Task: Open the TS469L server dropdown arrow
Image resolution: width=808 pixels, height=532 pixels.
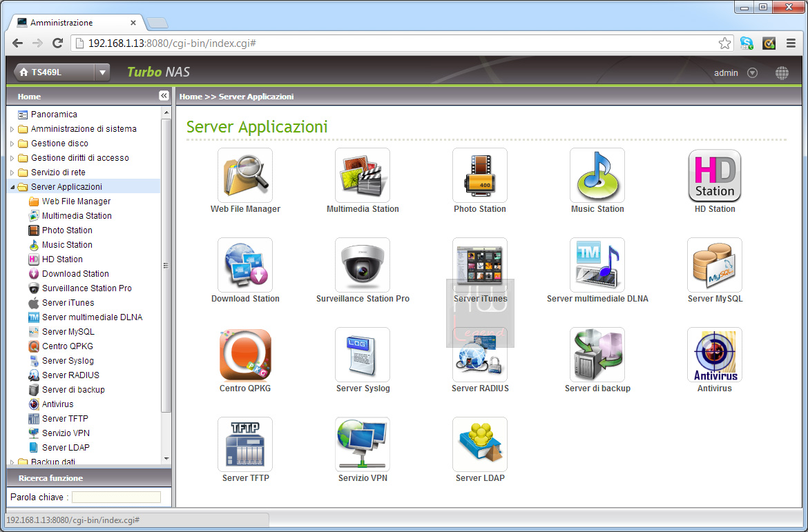Action: pos(102,72)
